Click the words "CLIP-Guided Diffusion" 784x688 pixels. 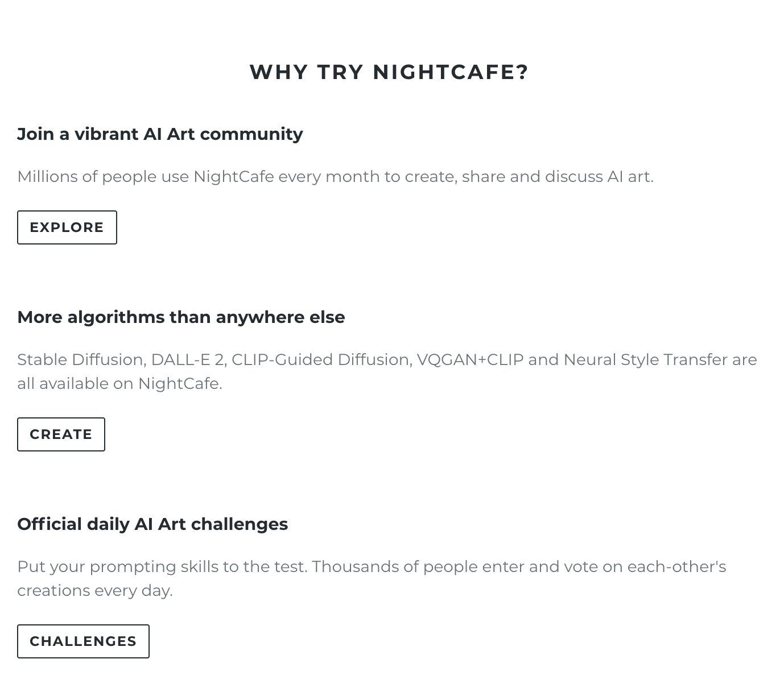[320, 360]
